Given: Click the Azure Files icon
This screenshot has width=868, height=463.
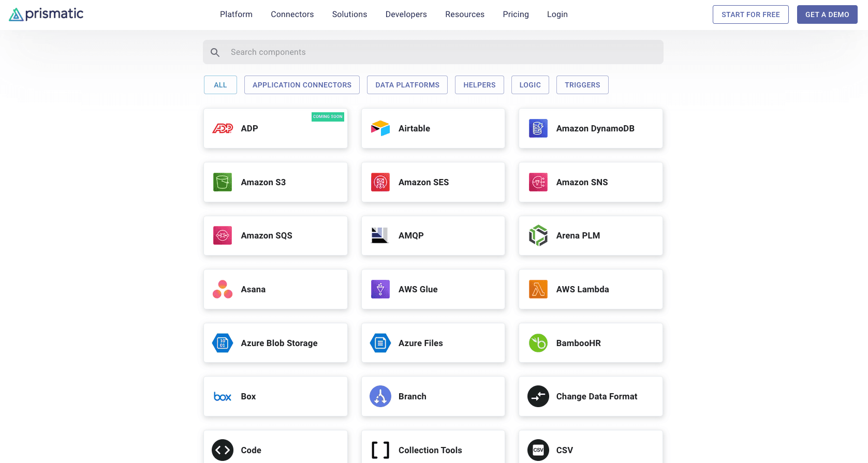Looking at the screenshot, I should pos(380,343).
